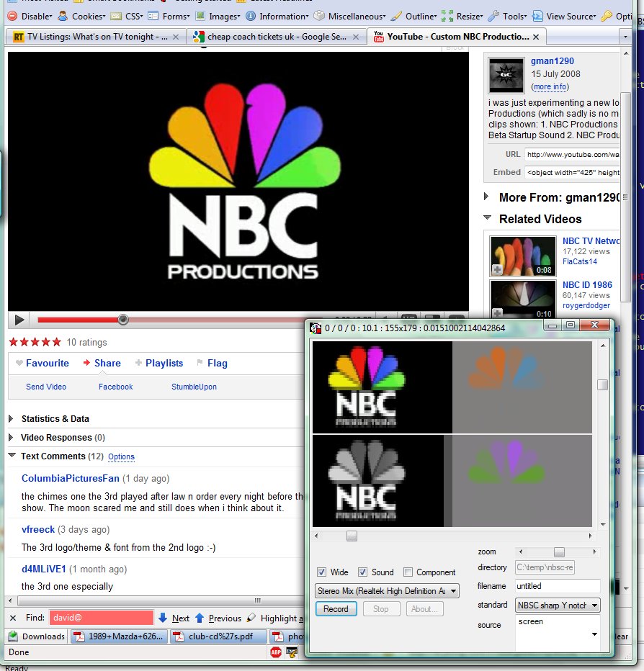Open the Information toolbar menu
Screen dimensions: 644x671
tap(277, 17)
